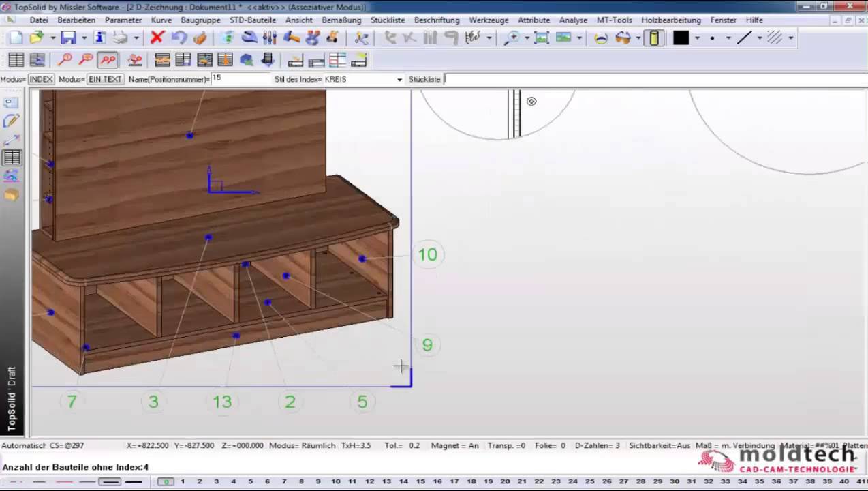Click the orange box icon in left sidebar

[11, 195]
